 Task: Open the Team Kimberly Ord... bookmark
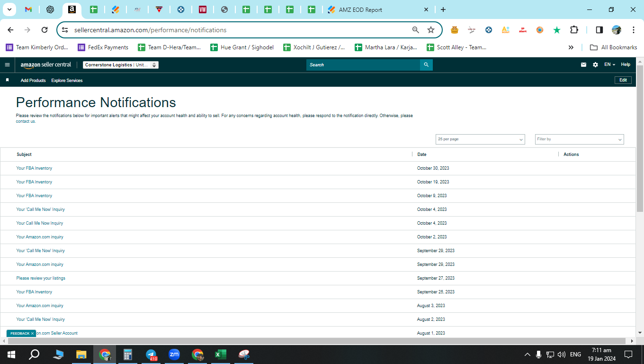pos(37,47)
